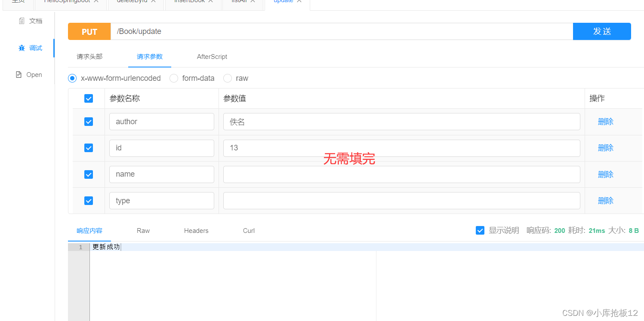Open the Open file icon in sidebar
Screen dimensions: 644x321
click(x=18, y=74)
